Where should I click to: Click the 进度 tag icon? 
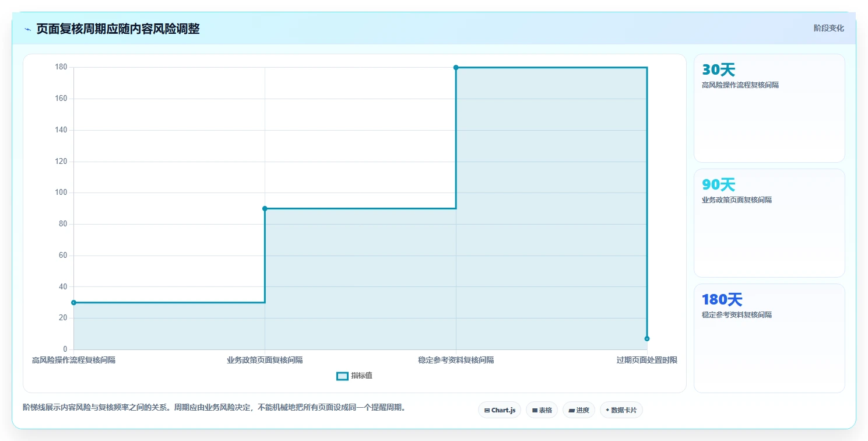pyautogui.click(x=572, y=411)
